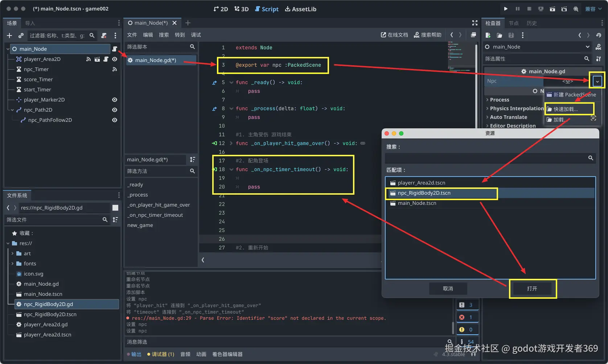Run the current scene from the top bar
Viewport: 608px width, 364px height.
(x=552, y=9)
